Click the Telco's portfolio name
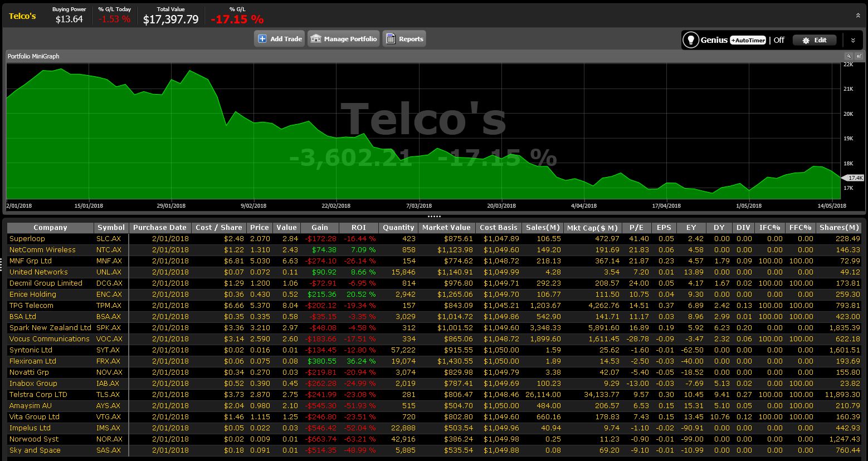 click(x=22, y=16)
